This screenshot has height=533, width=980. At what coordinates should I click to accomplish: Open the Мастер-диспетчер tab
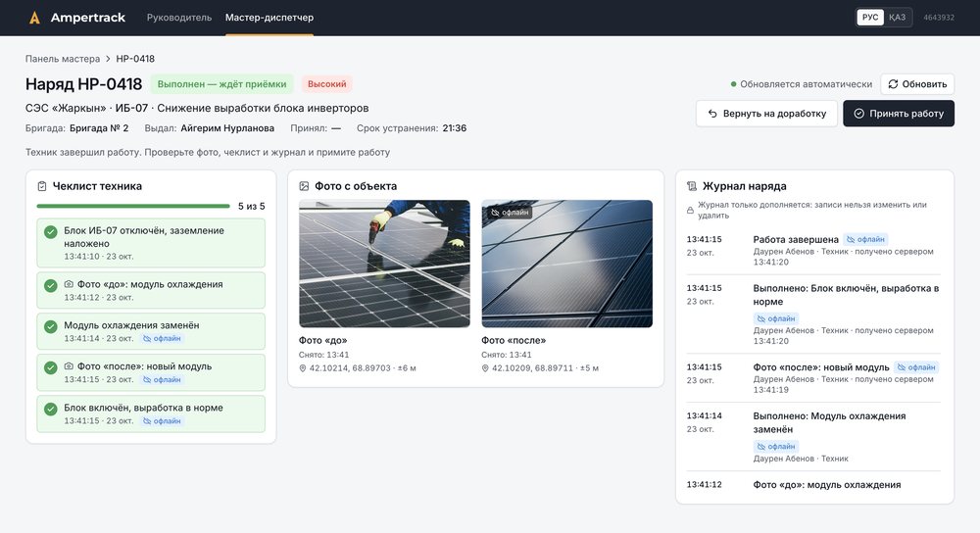269,18
